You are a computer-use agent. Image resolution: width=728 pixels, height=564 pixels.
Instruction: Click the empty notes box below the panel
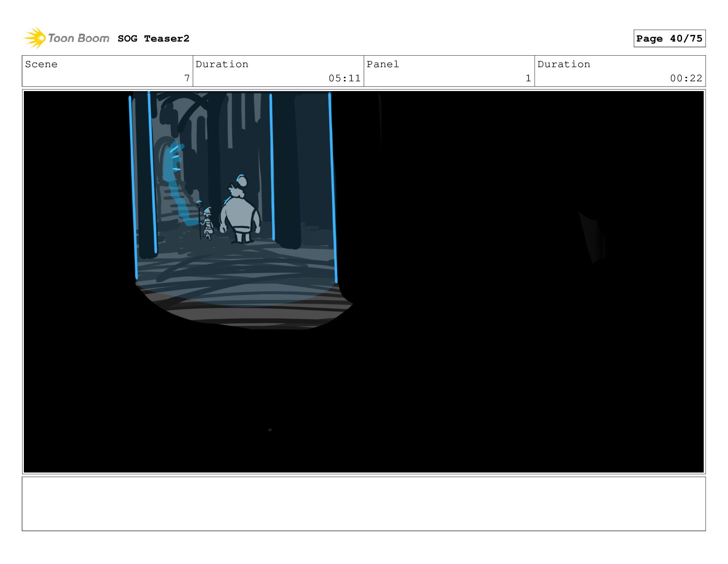point(364,503)
